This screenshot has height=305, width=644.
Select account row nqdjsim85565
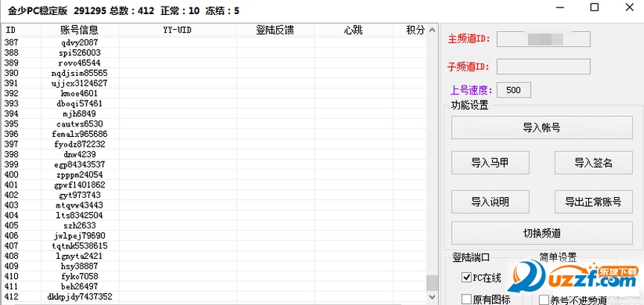[214, 73]
